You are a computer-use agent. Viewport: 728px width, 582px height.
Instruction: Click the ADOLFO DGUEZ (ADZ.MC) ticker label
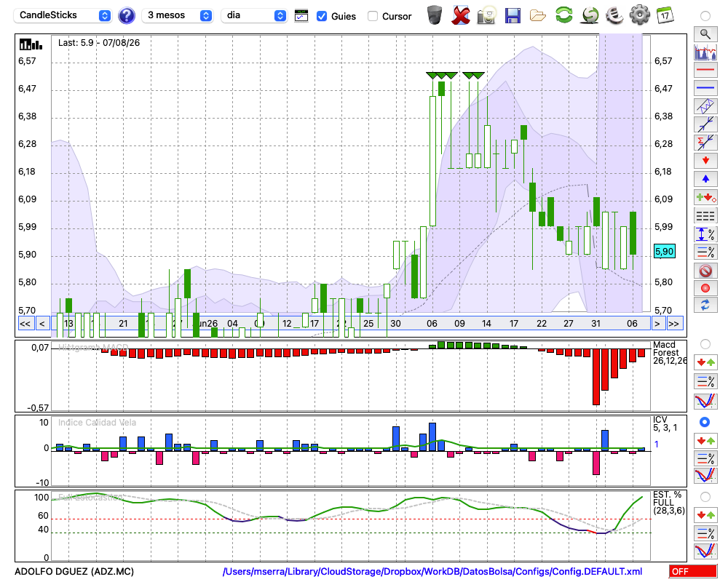(74, 571)
